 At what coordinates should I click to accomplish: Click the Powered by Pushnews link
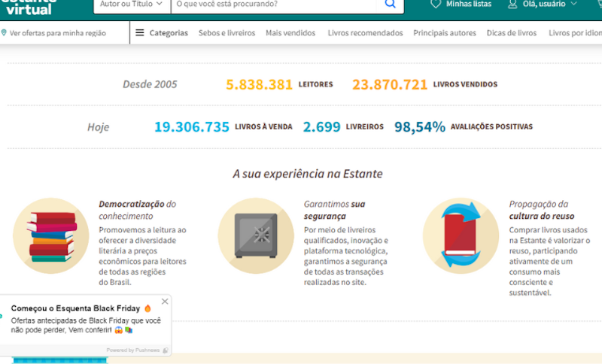point(133,350)
